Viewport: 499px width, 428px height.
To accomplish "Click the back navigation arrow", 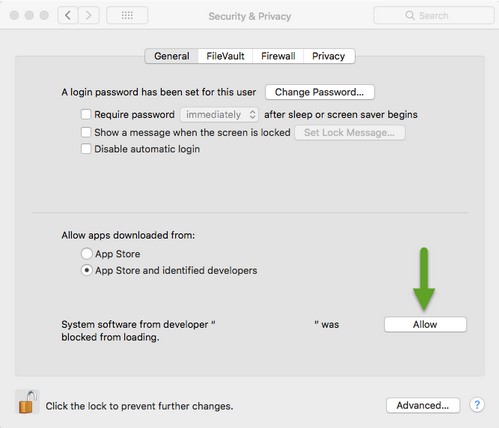I will pyautogui.click(x=68, y=15).
